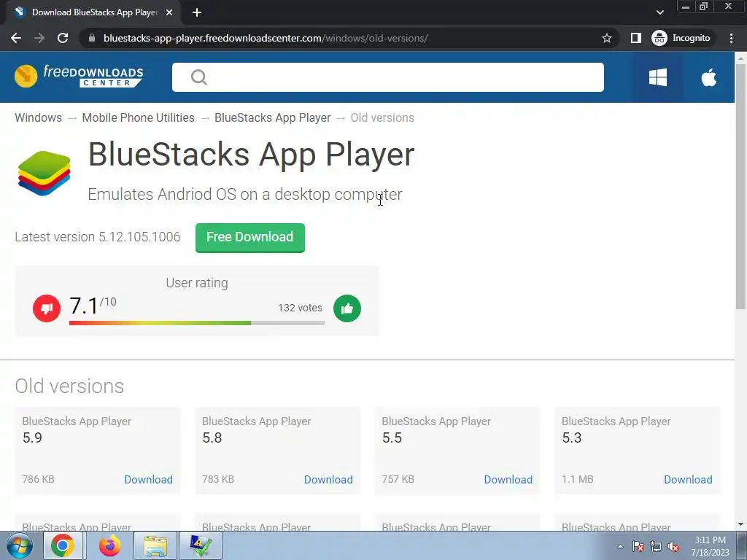Click the Incognito profile indicator
The height and width of the screenshot is (560, 747).
681,38
